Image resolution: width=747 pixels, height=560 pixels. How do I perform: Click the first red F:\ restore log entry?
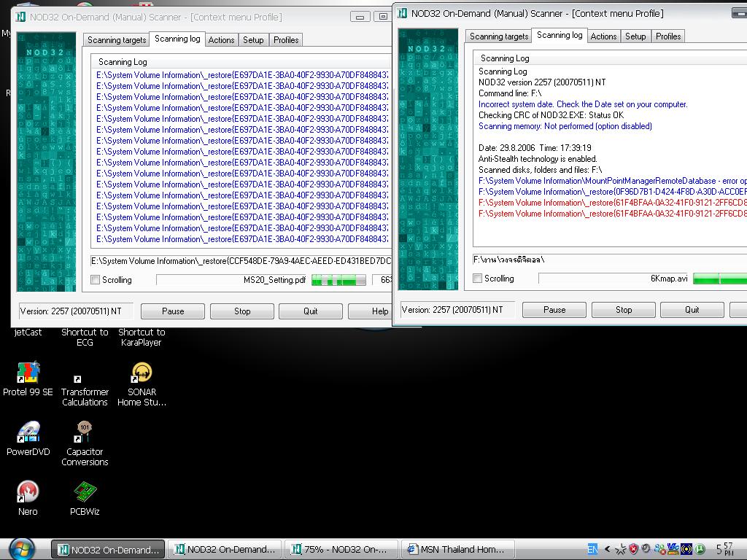[613, 203]
